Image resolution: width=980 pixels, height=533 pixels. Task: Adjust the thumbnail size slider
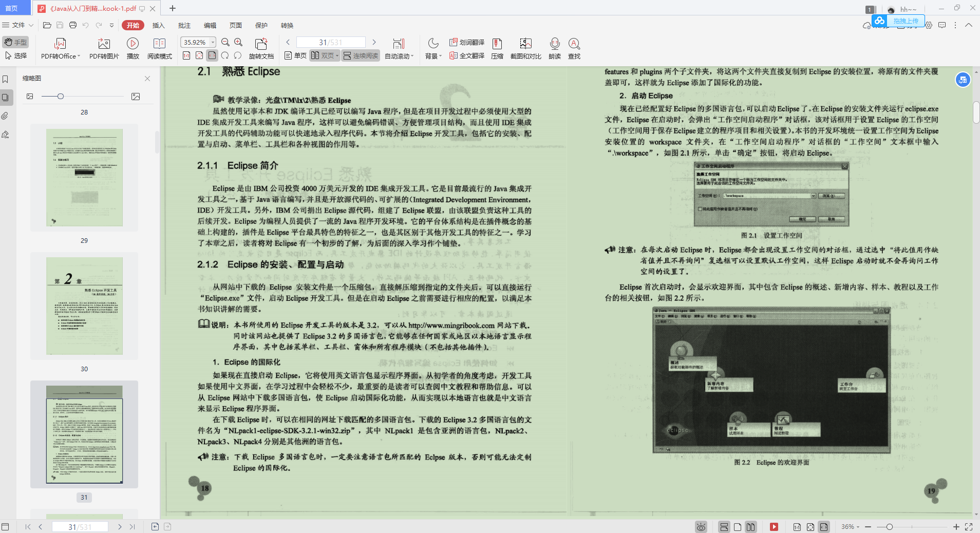click(61, 97)
